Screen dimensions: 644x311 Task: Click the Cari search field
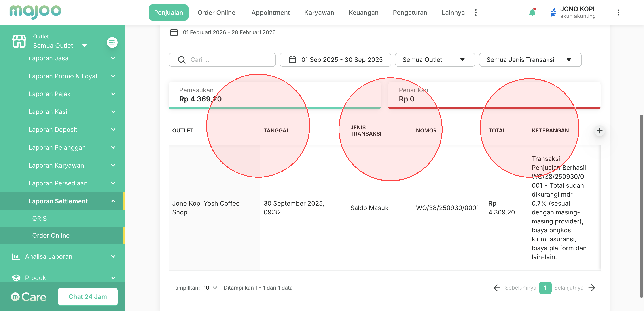pos(222,60)
